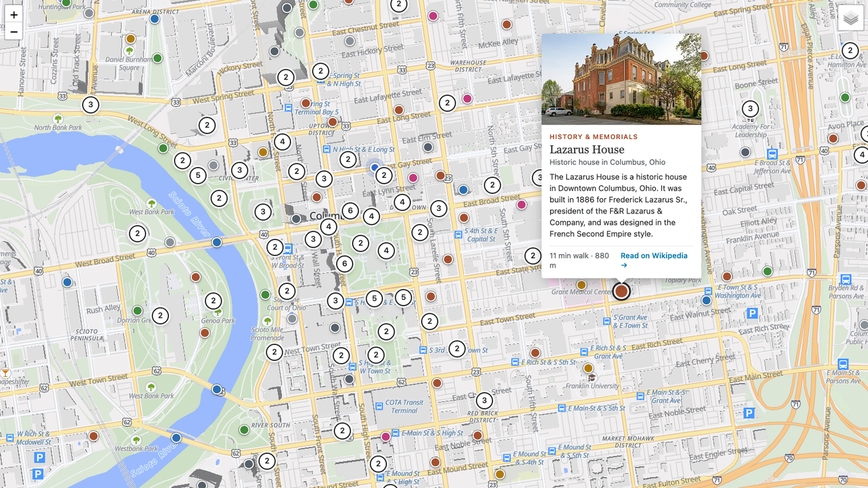868x488 pixels.
Task: Click the COTA Transit Terminal bus icon
Action: (x=379, y=406)
